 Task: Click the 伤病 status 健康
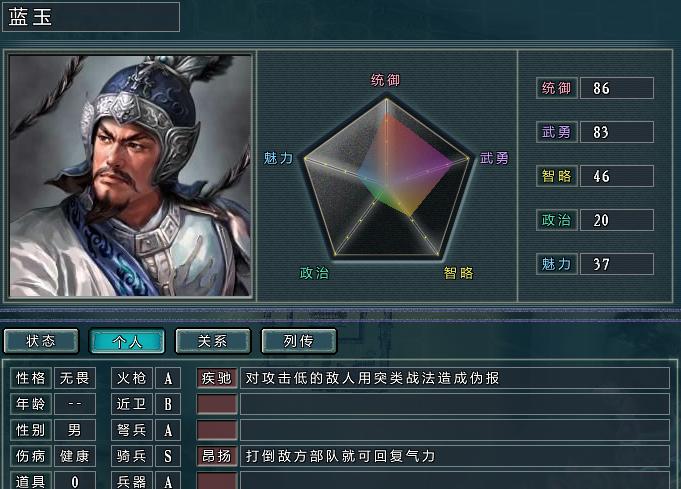coord(75,456)
